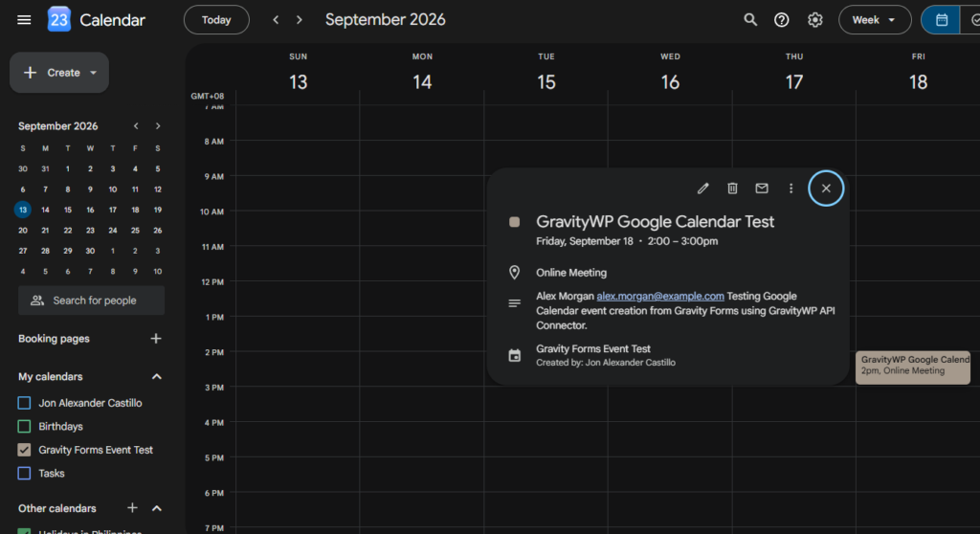Email event details envelope icon
This screenshot has height=534, width=980.
[761, 189]
